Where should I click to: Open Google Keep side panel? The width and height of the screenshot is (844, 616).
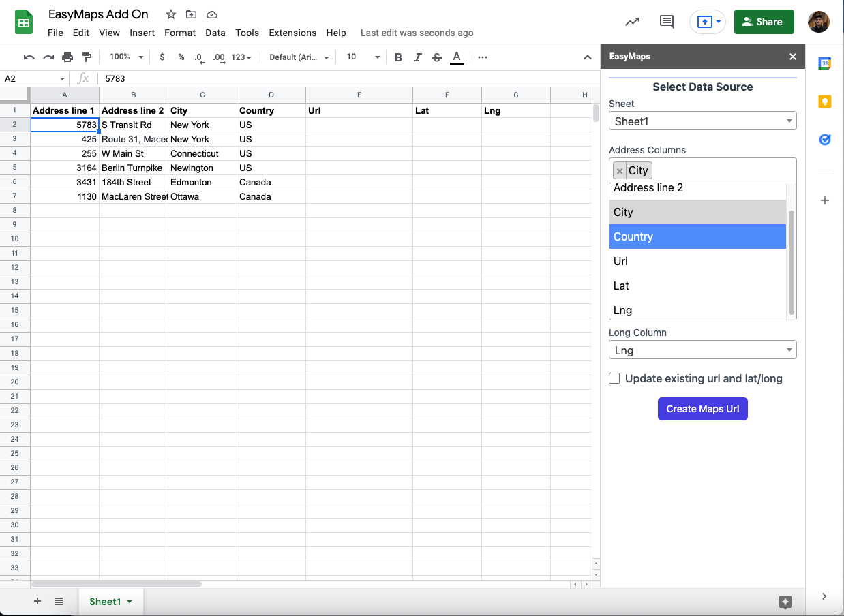point(825,102)
